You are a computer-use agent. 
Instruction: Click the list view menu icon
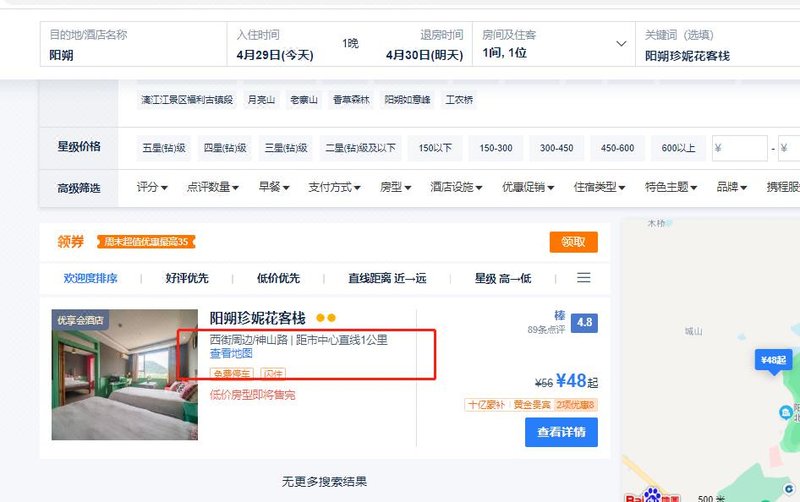[584, 278]
